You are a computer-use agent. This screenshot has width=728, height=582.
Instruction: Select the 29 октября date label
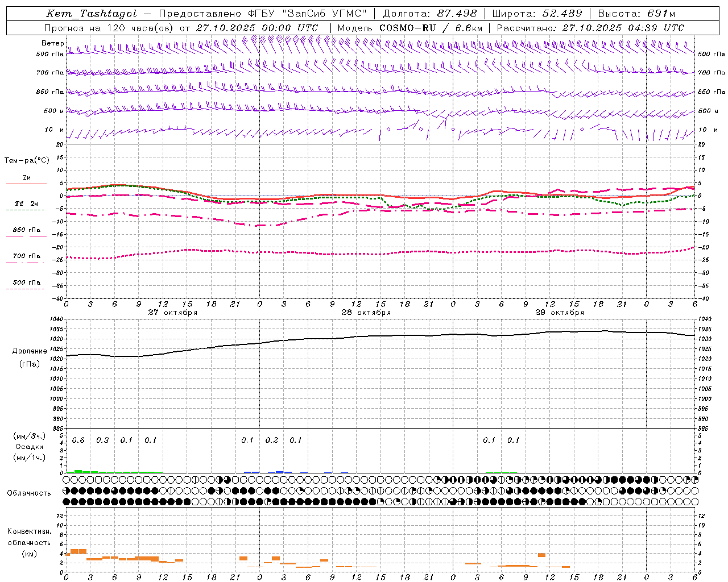point(560,313)
